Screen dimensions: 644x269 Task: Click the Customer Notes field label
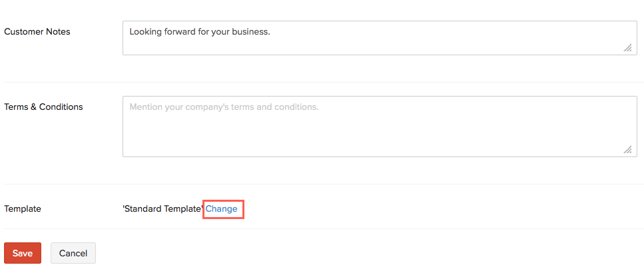point(37,31)
